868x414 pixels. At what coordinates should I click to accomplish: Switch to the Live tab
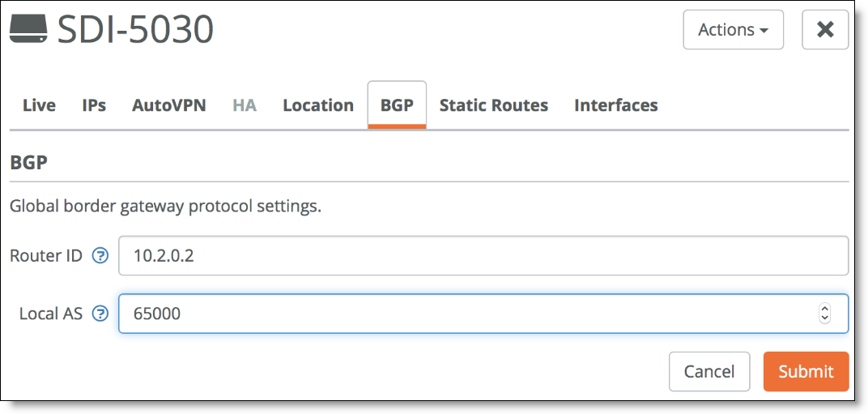[x=39, y=105]
